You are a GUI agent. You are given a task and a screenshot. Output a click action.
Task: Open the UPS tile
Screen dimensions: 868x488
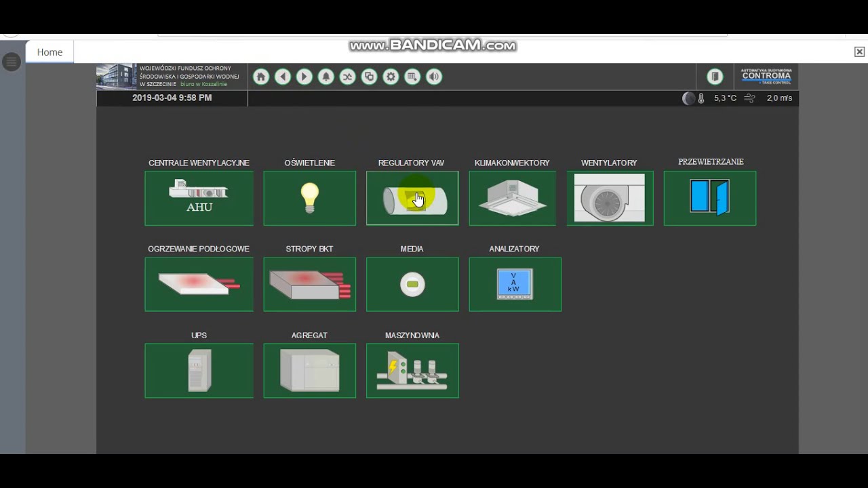199,371
